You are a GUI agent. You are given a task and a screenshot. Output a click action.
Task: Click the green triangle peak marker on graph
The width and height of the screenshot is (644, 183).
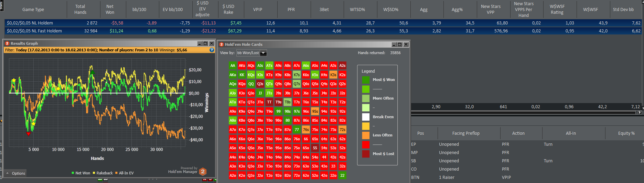pyautogui.click(x=92, y=72)
